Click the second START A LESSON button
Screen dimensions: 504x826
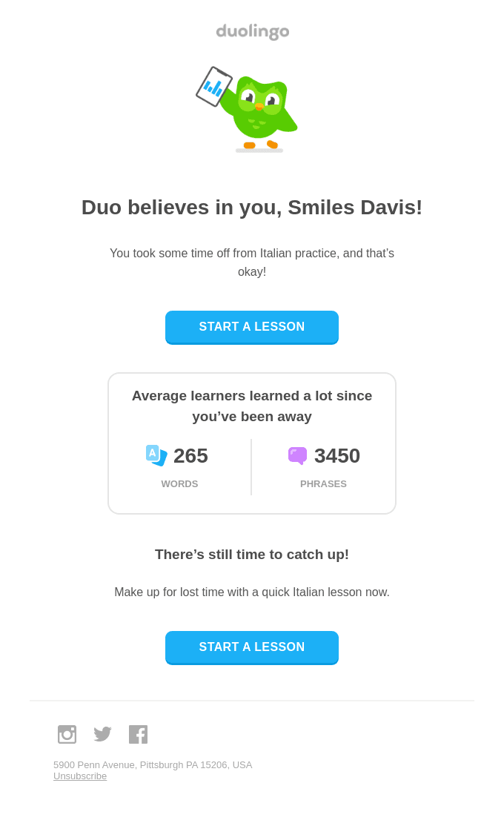pos(252,647)
